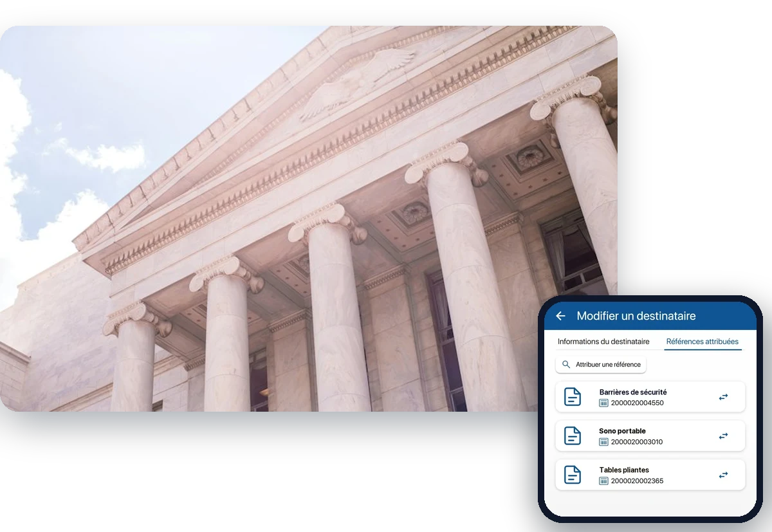Viewport: 772px width, 532px height.
Task: Click the Attribuer une référence search button
Action: click(601, 365)
